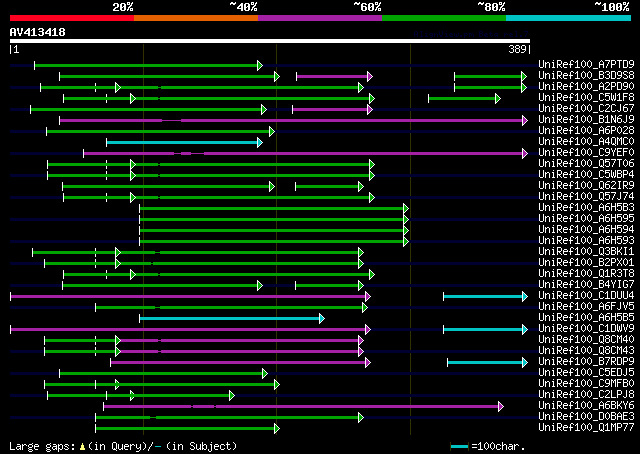Screen dimensions: 640x454
Task: Click the orange ~40% identity legend segment
Action: click(196, 18)
